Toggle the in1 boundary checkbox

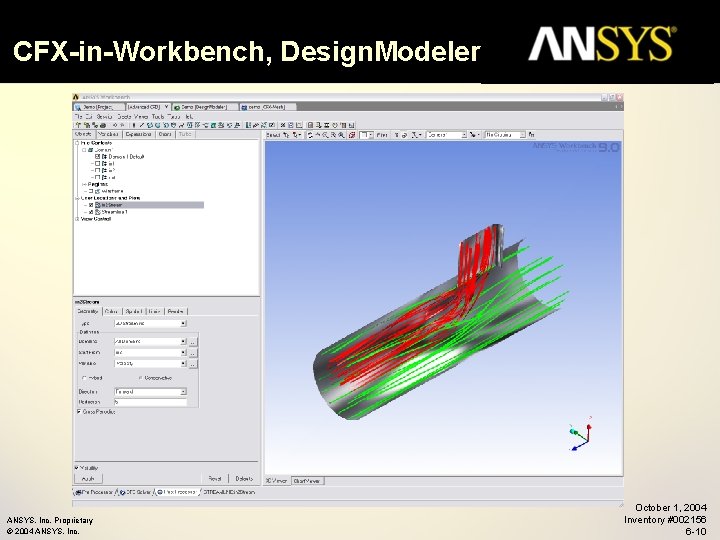[x=97, y=163]
